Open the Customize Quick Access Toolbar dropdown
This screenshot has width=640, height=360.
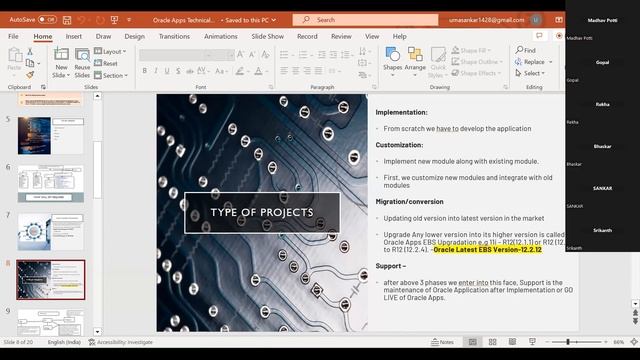[129, 20]
